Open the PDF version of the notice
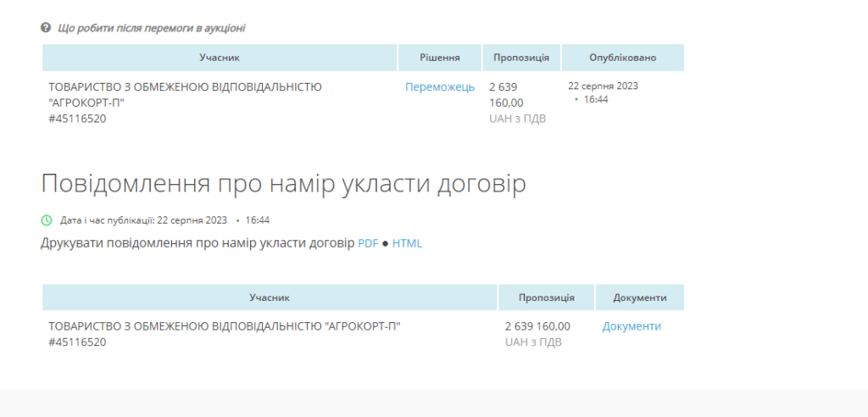 coord(368,243)
